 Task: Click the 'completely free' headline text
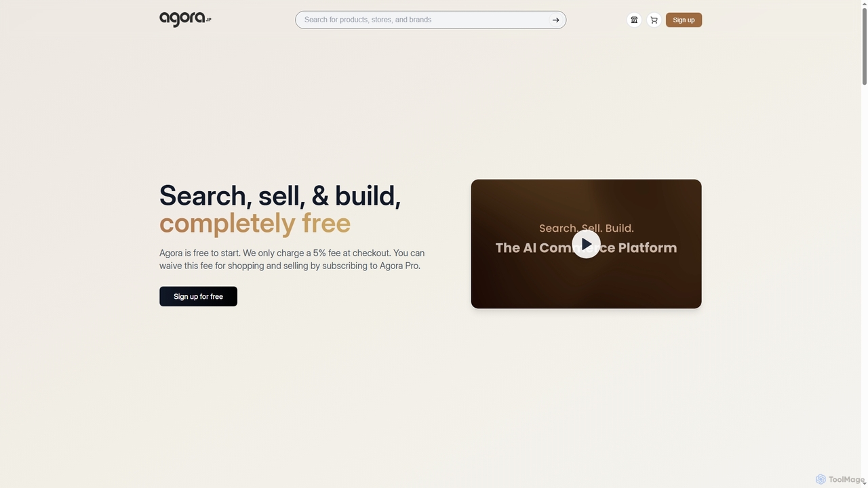click(x=255, y=223)
